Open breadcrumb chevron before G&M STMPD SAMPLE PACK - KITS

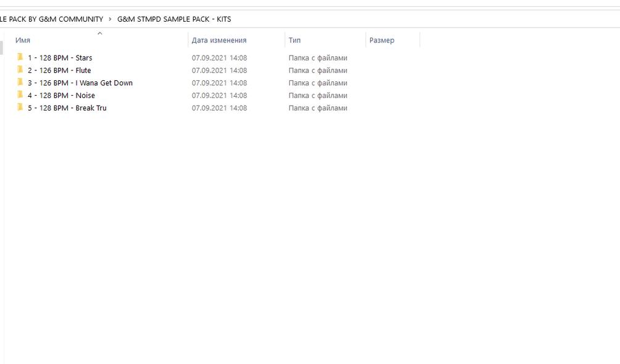coord(110,19)
